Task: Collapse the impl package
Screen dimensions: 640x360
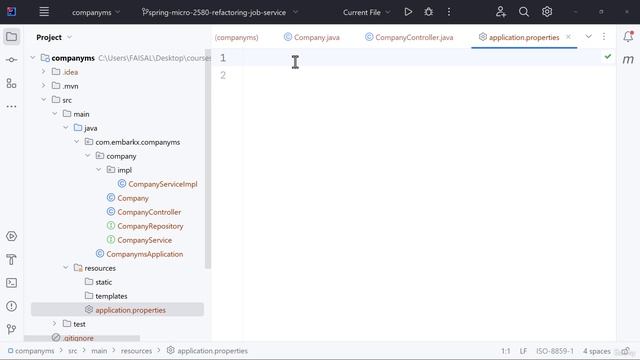Action: pyautogui.click(x=99, y=170)
